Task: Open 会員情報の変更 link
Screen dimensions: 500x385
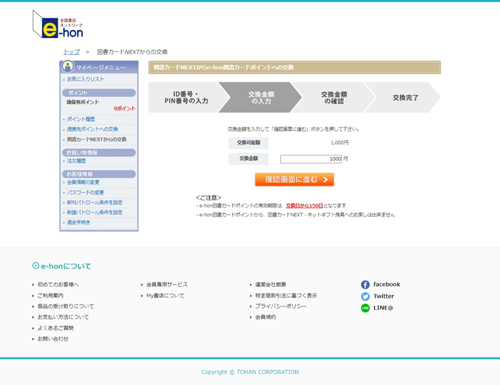Action: coord(83,182)
